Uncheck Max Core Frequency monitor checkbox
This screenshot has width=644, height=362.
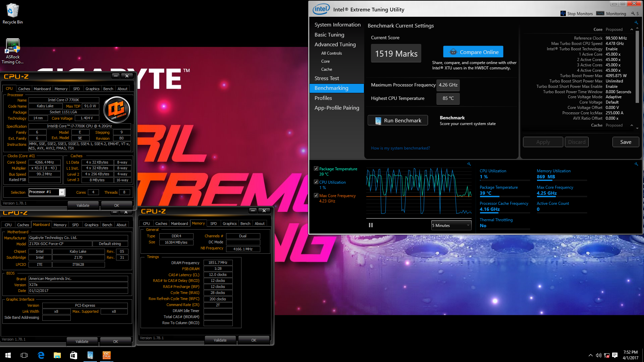tap(316, 195)
